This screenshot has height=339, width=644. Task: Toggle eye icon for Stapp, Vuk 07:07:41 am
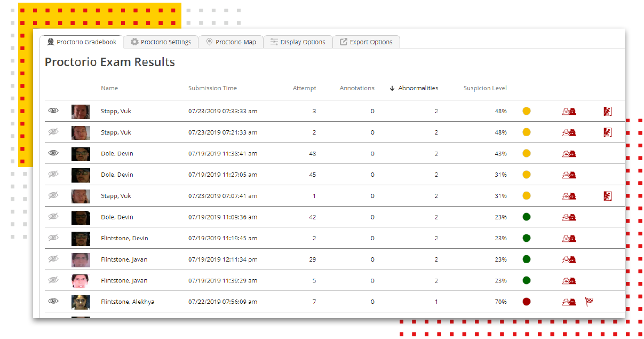point(53,195)
